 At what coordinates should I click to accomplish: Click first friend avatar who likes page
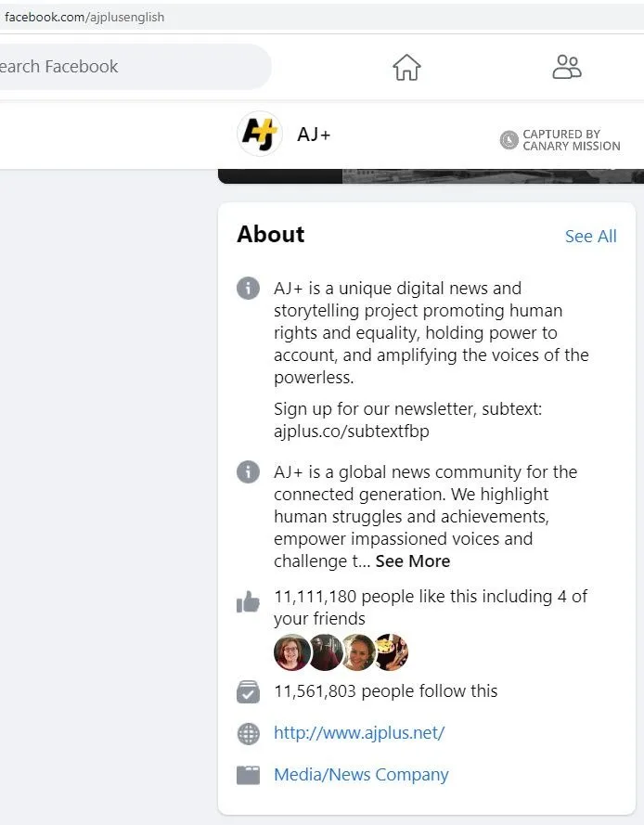pos(291,652)
